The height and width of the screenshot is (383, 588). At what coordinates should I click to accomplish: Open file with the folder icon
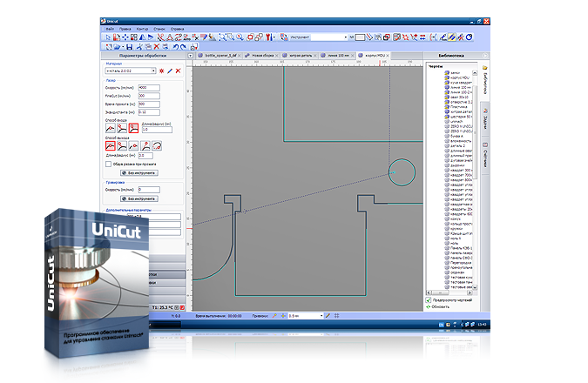[117, 47]
